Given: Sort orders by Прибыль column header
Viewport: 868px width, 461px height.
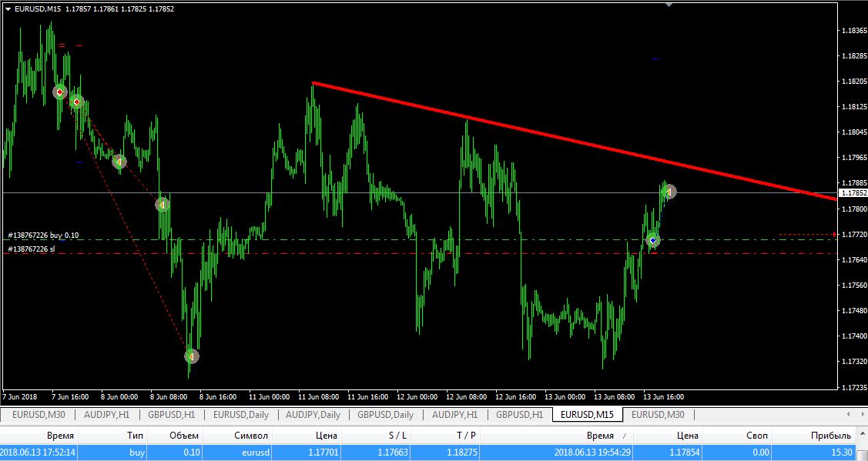Looking at the screenshot, I should [x=831, y=436].
